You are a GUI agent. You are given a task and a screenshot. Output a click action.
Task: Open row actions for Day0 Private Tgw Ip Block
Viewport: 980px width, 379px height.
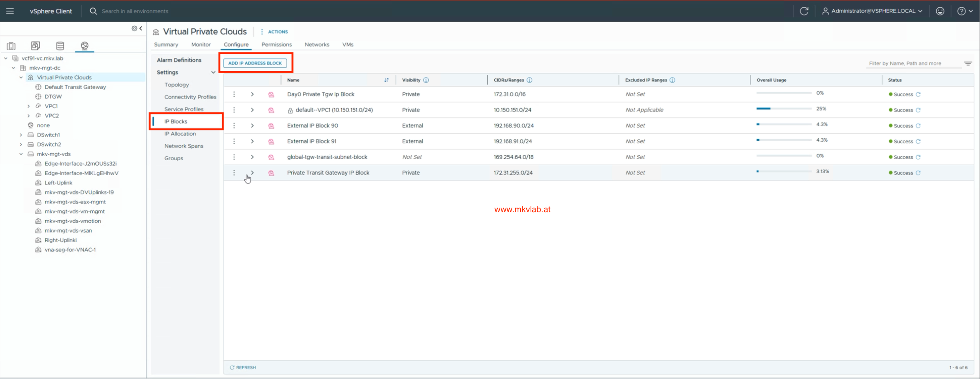pos(234,94)
